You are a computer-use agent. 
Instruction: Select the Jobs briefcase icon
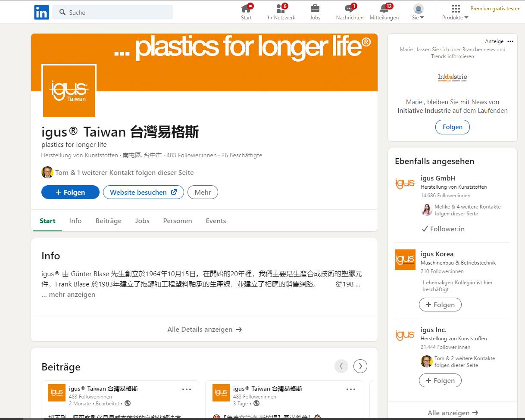coord(315,9)
